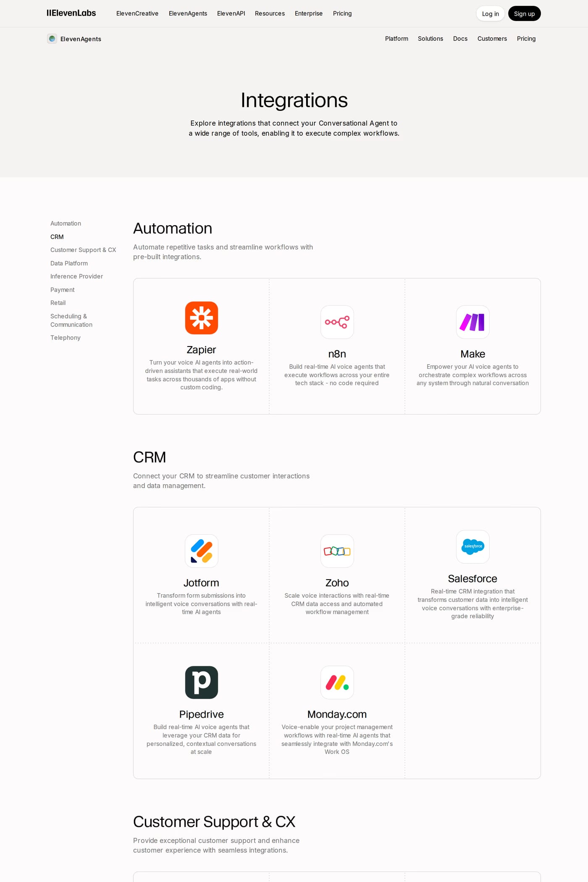The width and height of the screenshot is (588, 882).
Task: Jump to Inference Provider in the sidebar
Action: (x=76, y=276)
